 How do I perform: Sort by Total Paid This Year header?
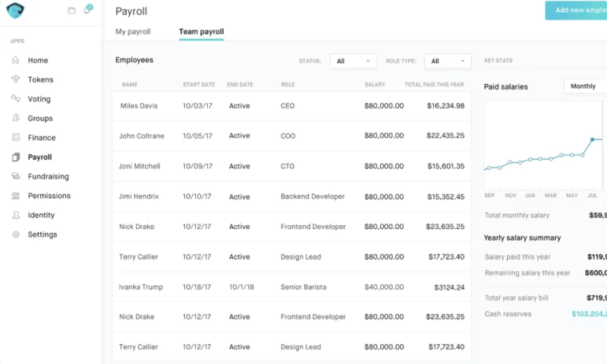[434, 84]
